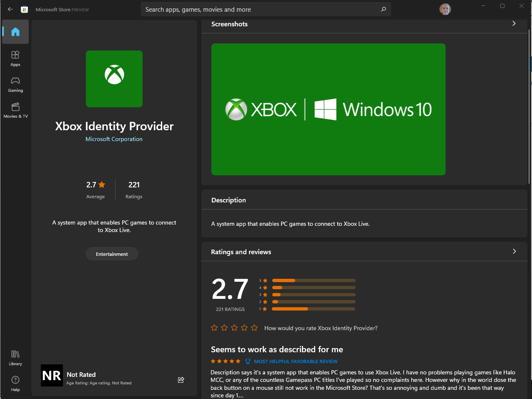Click the Most Helpful Favorable Review label
Image resolution: width=532 pixels, height=399 pixels.
click(x=296, y=361)
